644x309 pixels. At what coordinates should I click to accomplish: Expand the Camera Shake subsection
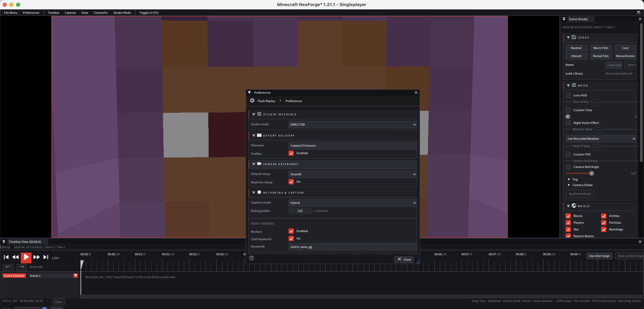click(569, 185)
